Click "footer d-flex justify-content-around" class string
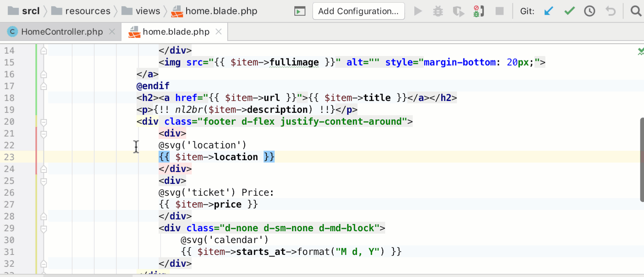 302,122
